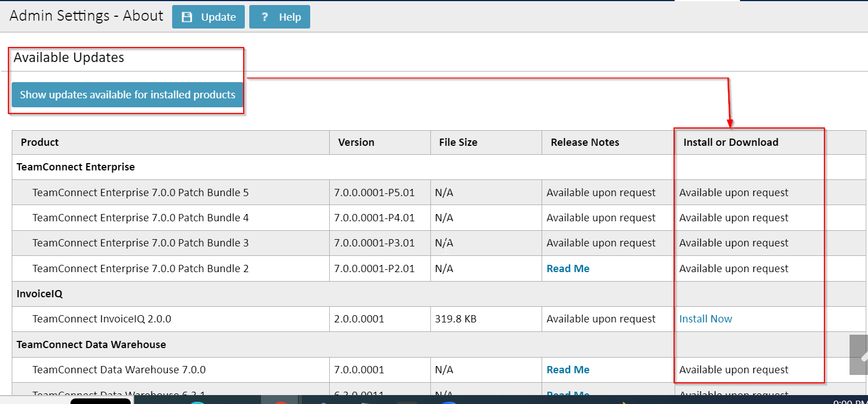Open the Help button
The width and height of the screenshot is (868, 404).
(x=279, y=17)
